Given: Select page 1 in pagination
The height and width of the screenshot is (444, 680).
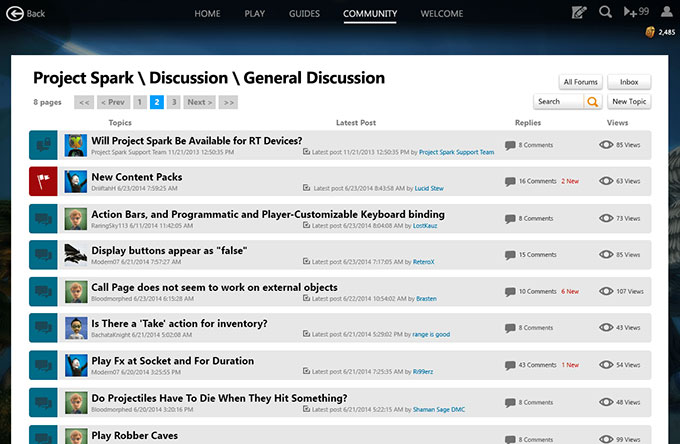Looking at the screenshot, I should coord(140,102).
